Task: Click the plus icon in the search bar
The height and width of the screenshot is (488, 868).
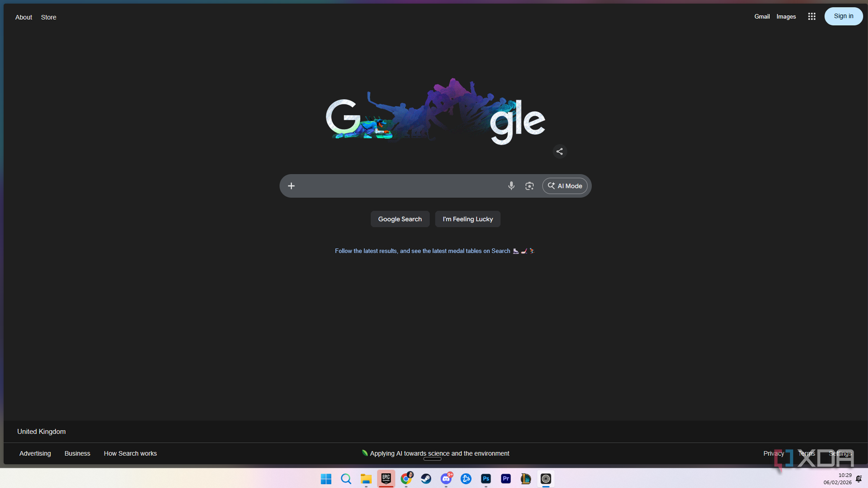Action: click(x=291, y=186)
